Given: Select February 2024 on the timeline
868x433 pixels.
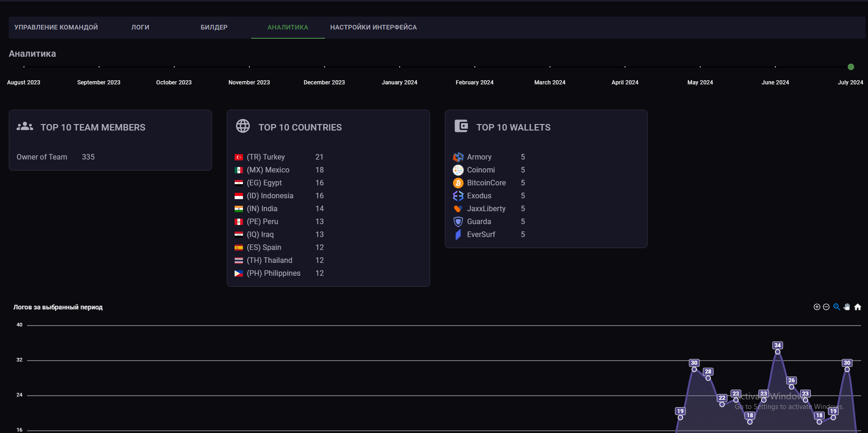Looking at the screenshot, I should 474,83.
